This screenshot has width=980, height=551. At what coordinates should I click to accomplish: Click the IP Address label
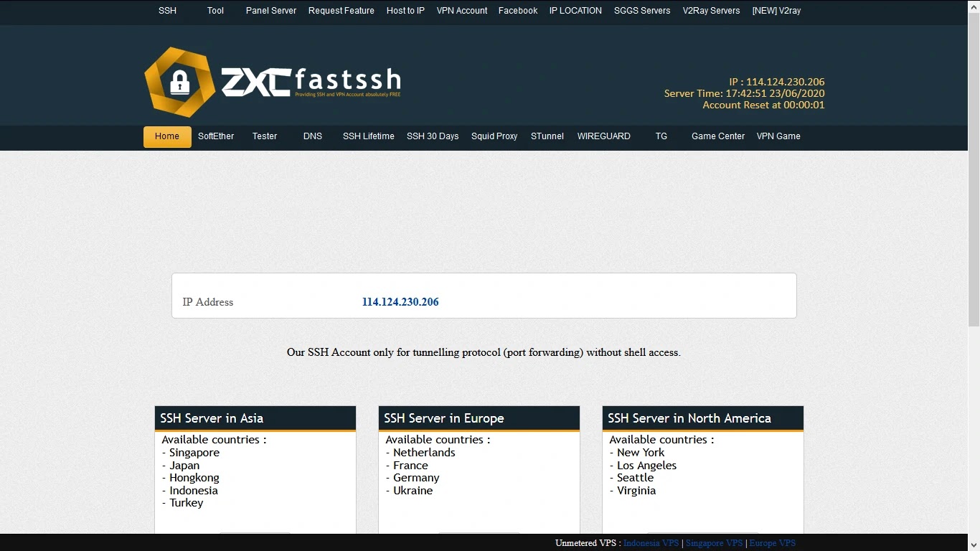point(208,302)
